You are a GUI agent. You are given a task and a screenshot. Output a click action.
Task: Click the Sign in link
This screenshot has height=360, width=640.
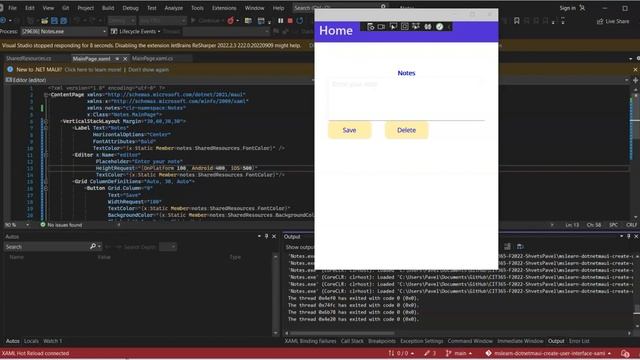click(567, 8)
